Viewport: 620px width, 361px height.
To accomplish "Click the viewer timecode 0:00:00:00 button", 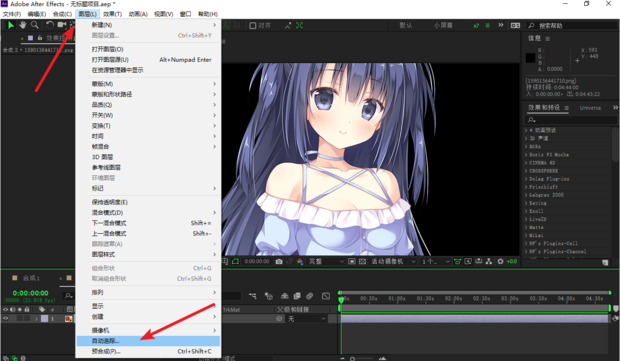I will pyautogui.click(x=257, y=261).
